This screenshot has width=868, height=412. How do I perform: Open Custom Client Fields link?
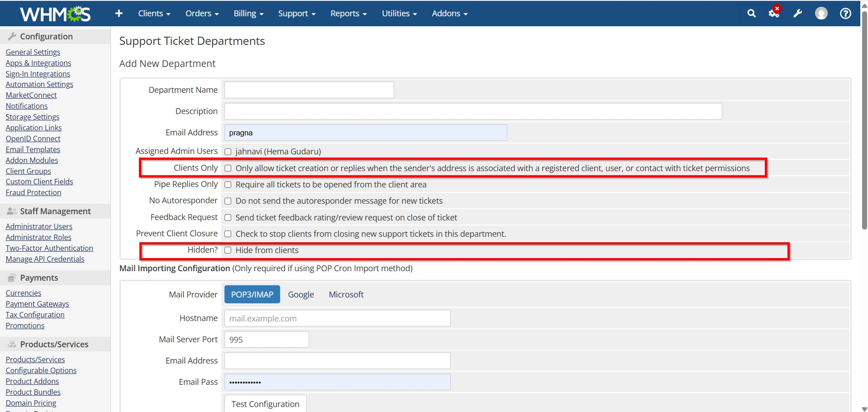coord(39,182)
